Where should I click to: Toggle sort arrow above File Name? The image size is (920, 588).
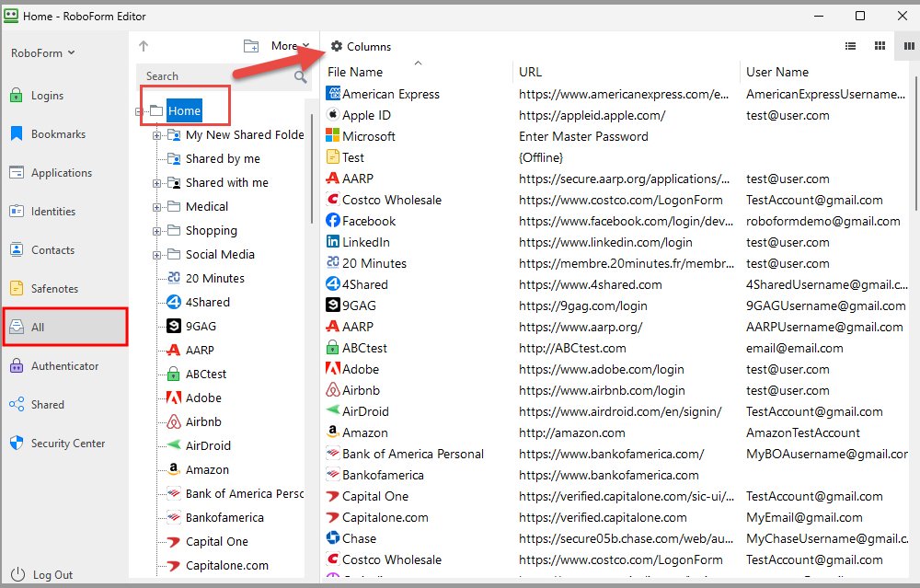point(418,63)
